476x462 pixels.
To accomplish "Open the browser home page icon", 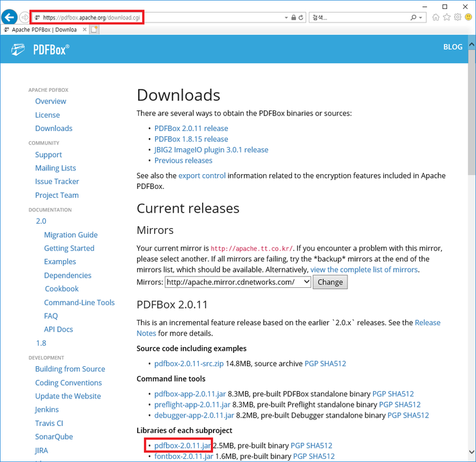I will (x=435, y=17).
